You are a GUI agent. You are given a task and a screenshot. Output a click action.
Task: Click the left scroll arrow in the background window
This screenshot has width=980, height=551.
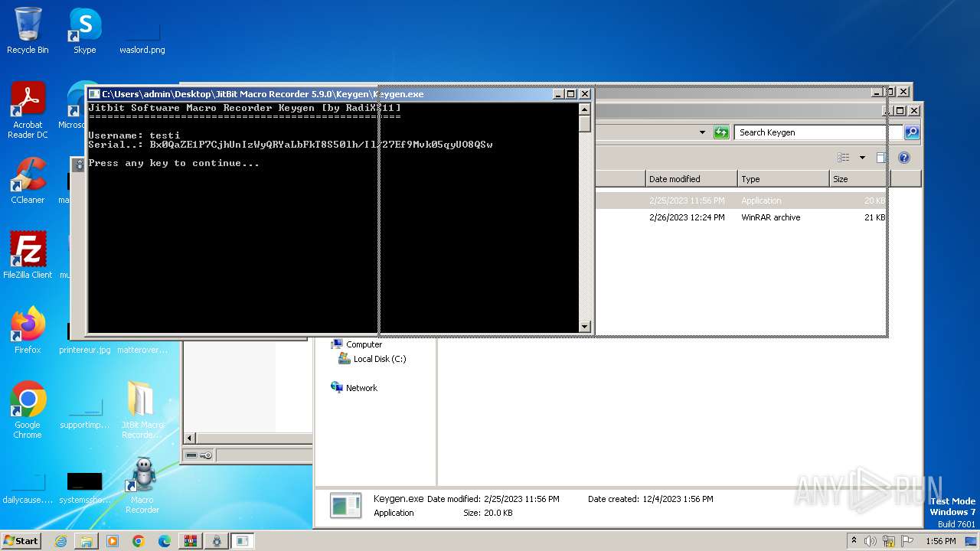(191, 439)
